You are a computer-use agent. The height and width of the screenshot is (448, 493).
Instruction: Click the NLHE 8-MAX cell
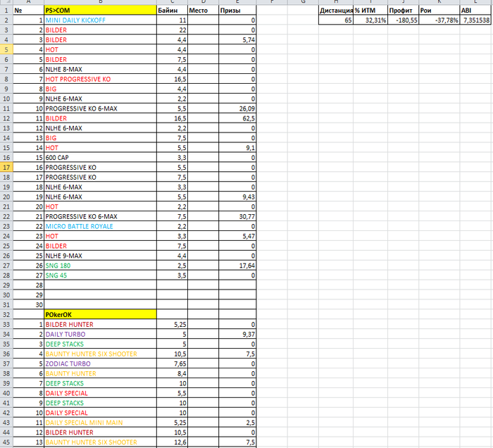click(x=100, y=69)
